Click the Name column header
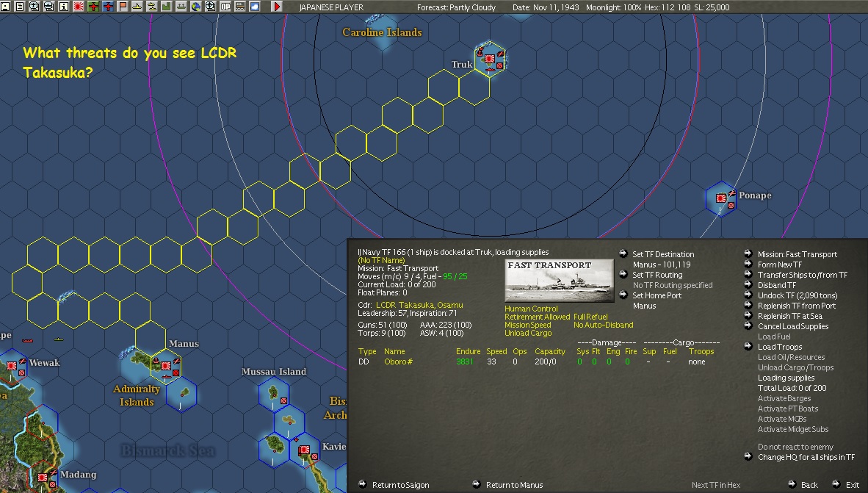 click(394, 351)
